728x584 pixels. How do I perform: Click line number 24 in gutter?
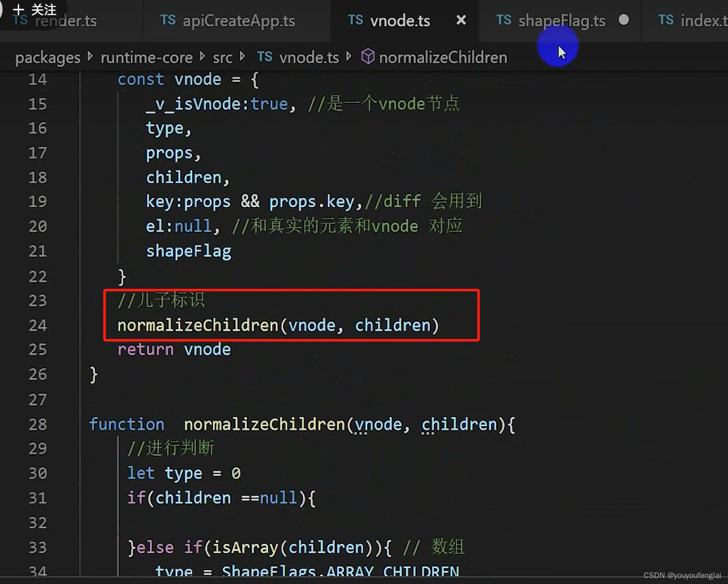coord(38,325)
